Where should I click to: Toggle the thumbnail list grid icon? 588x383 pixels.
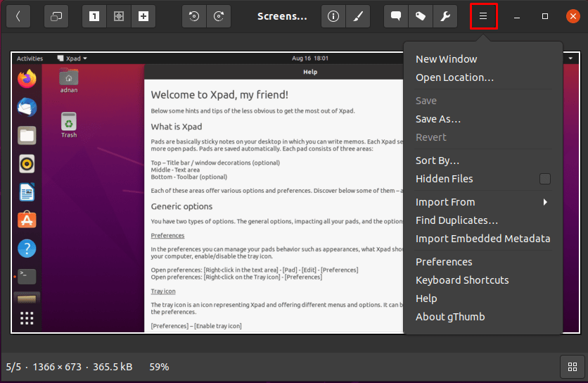[573, 367]
